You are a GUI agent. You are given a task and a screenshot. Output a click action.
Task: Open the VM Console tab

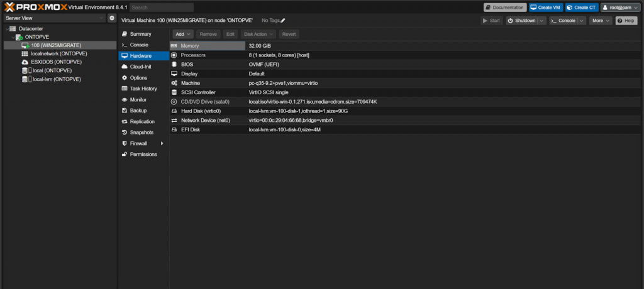coord(144,45)
